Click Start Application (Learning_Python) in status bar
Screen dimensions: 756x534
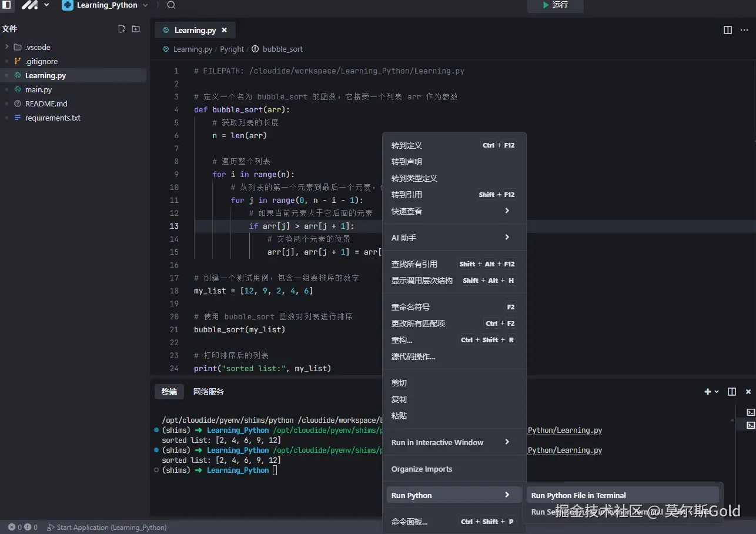point(107,528)
